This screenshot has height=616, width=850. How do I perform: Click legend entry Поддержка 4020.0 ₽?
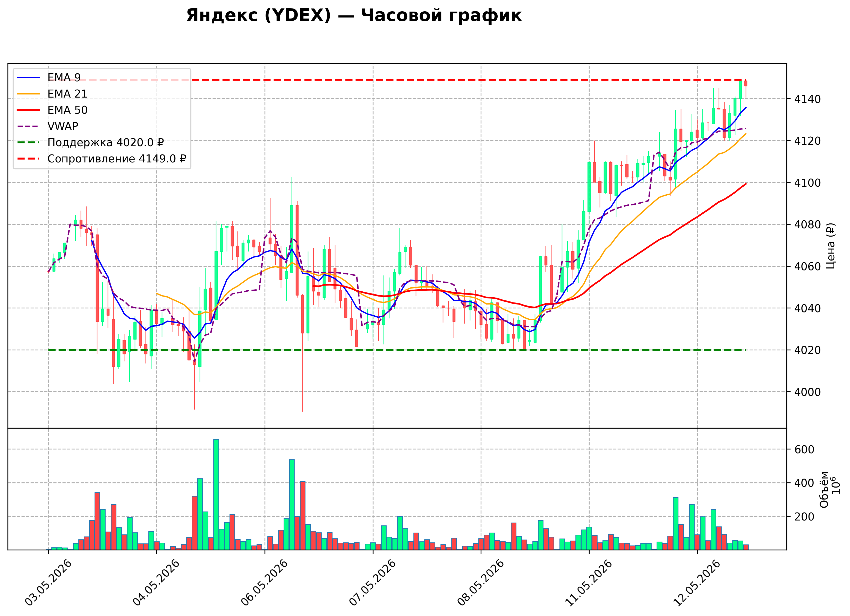click(x=106, y=143)
